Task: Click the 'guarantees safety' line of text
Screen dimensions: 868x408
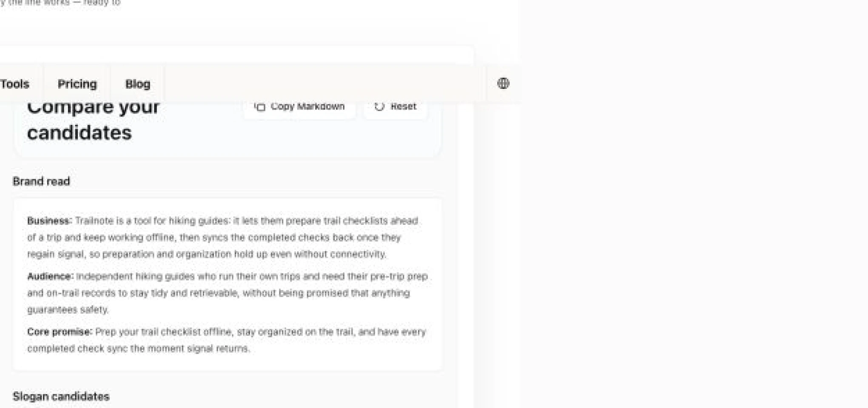Action: click(68, 310)
